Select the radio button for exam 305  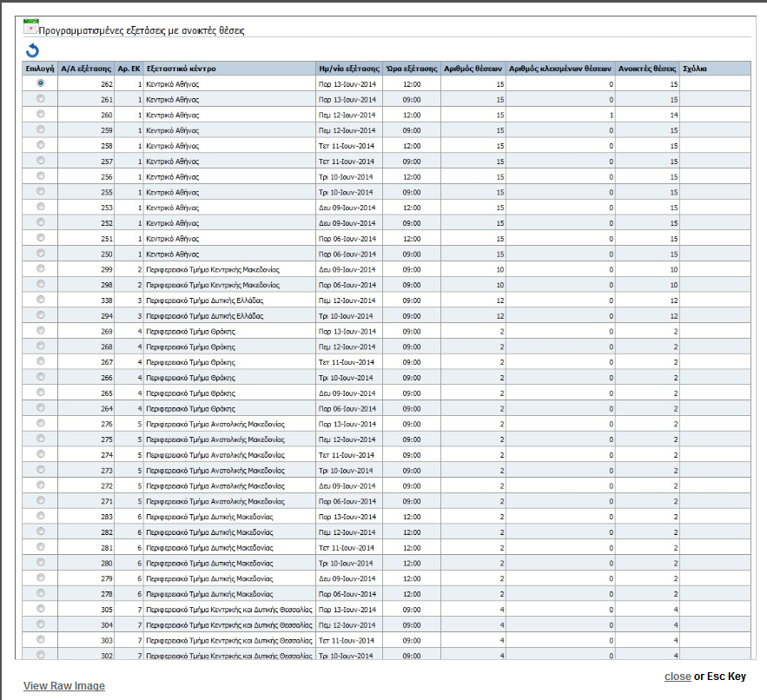41,609
